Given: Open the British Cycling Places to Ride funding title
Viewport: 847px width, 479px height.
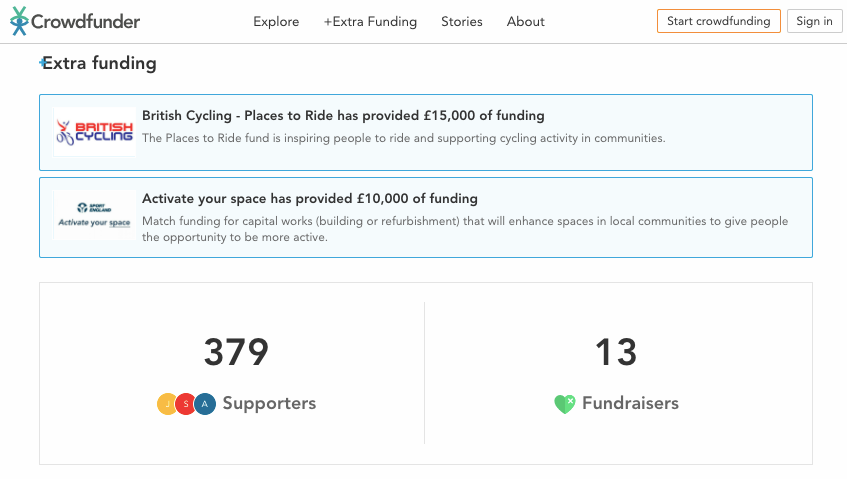Looking at the screenshot, I should point(343,116).
